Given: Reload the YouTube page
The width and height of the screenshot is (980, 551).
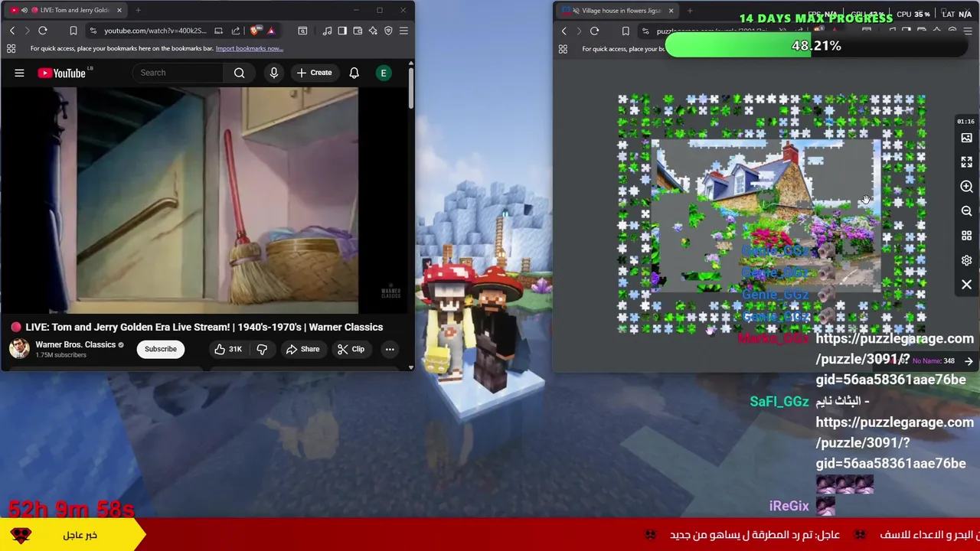Looking at the screenshot, I should pyautogui.click(x=43, y=31).
